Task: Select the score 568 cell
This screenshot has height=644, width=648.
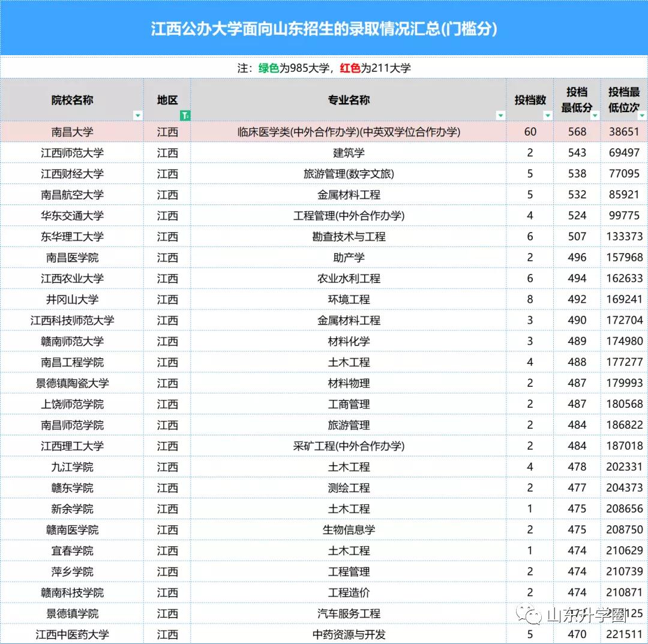Action: pos(577,131)
